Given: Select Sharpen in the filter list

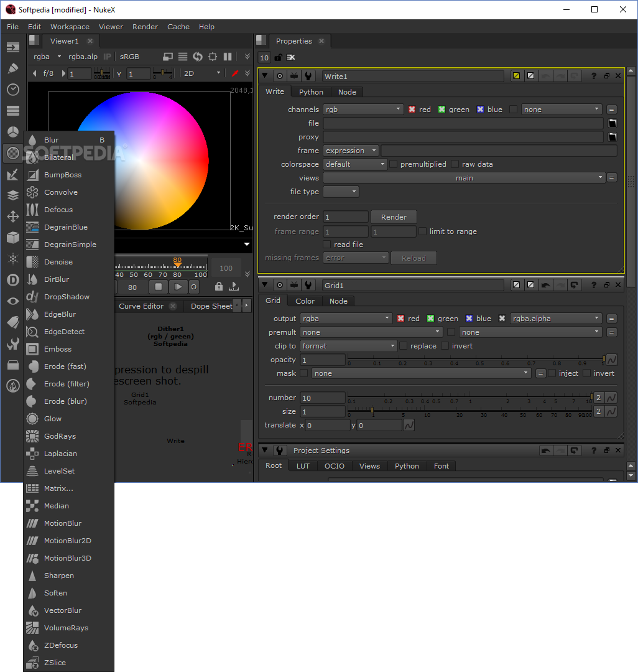Looking at the screenshot, I should point(68,576).
